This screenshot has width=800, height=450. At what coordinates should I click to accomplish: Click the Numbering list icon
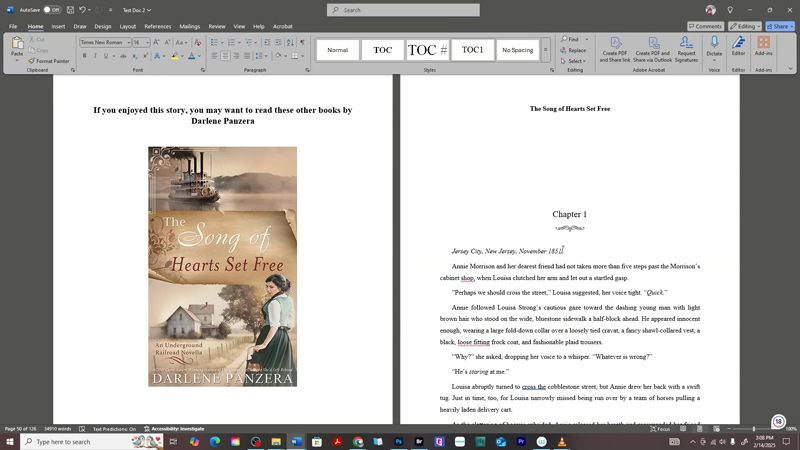pos(231,42)
